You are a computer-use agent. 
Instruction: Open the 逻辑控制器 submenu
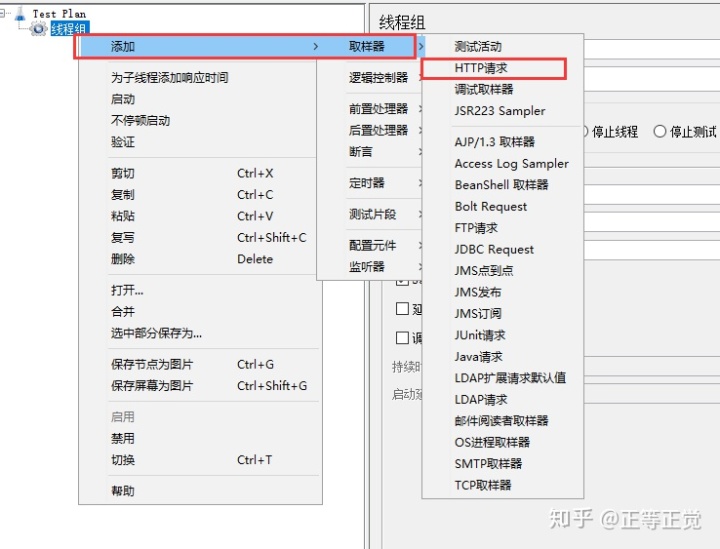click(x=370, y=78)
